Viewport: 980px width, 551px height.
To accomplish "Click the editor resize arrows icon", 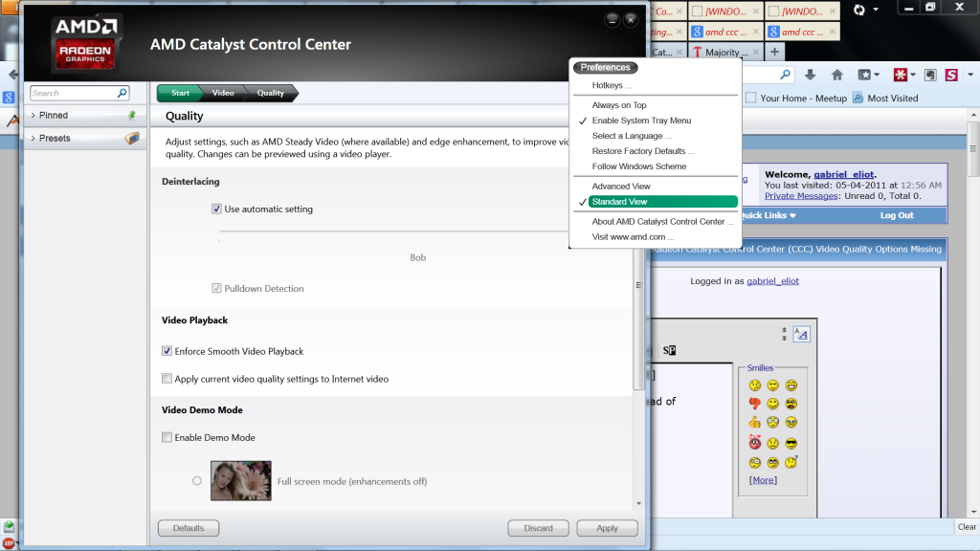I will 784,334.
